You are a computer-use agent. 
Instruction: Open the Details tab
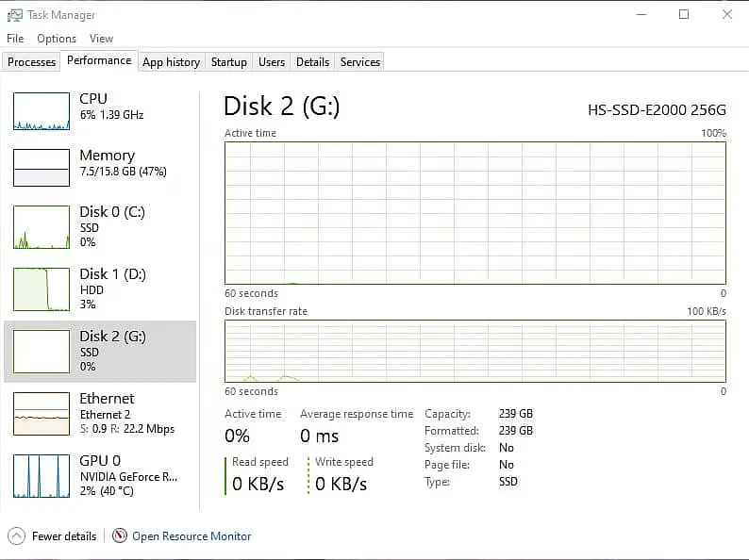[x=312, y=61]
